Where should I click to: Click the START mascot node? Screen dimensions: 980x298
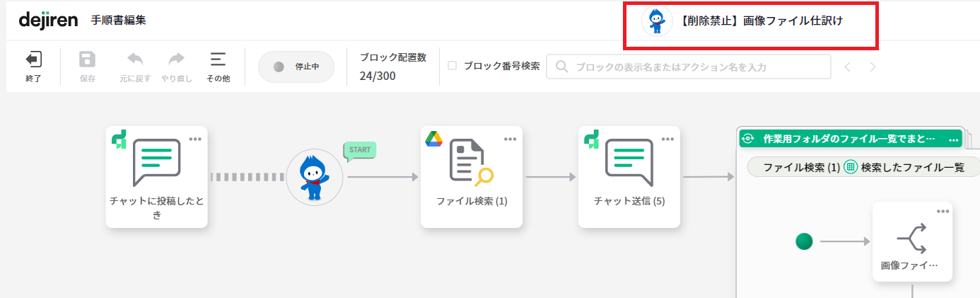pos(315,177)
